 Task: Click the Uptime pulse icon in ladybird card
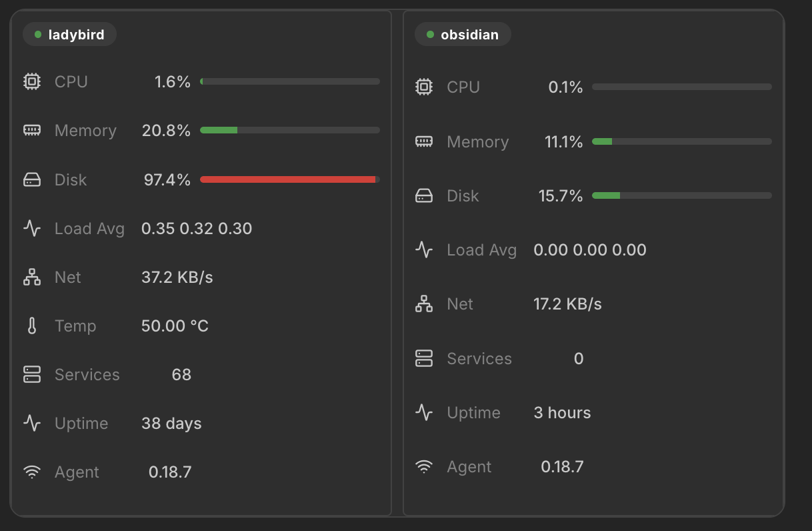click(x=32, y=423)
